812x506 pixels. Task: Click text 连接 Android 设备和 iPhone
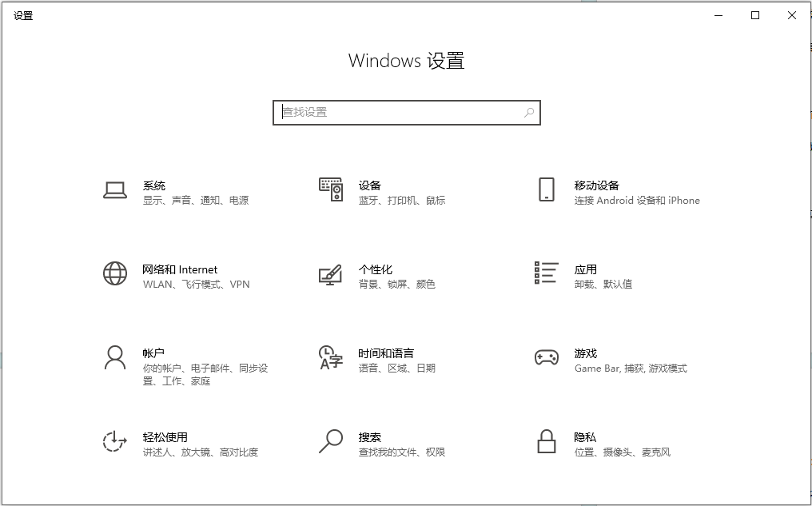click(x=637, y=201)
